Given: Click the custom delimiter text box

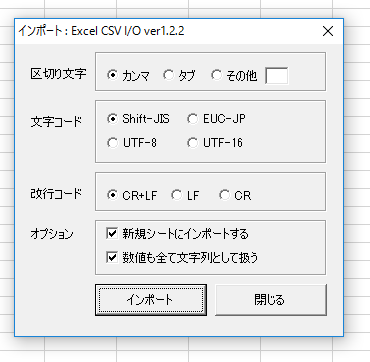Looking at the screenshot, I should point(277,76).
